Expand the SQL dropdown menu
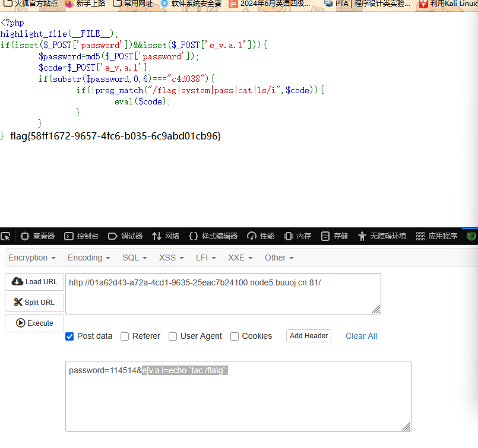Viewport: 478px width, 448px height. 135,258
